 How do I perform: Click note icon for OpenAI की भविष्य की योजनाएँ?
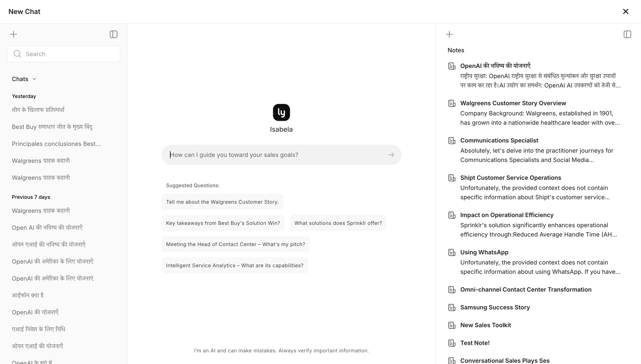[x=452, y=66]
